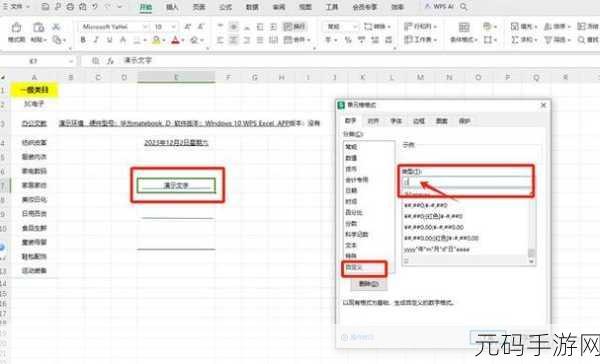Viewport: 600px width, 364px height.
Task: Click the Center horizontally icon
Action: [x=233, y=39]
